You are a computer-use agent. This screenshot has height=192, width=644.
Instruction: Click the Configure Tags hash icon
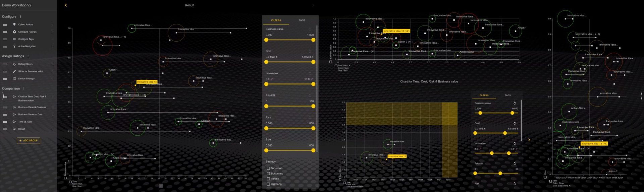point(14,39)
